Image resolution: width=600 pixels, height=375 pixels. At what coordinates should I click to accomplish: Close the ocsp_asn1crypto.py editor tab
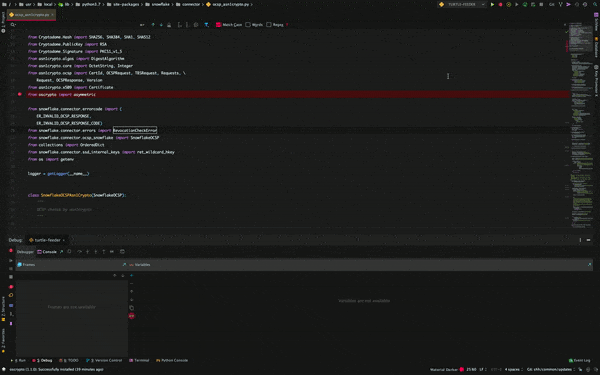[52, 15]
